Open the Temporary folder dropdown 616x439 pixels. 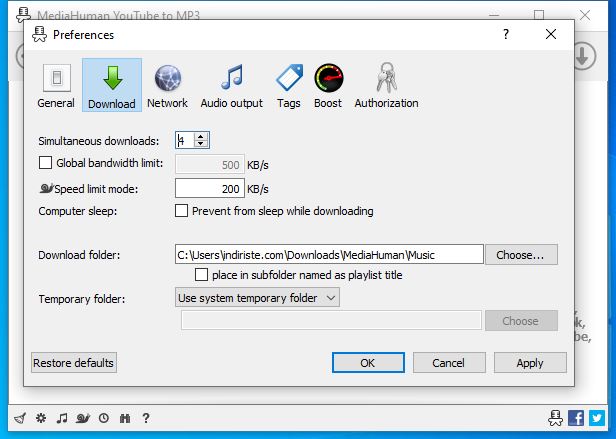pos(257,298)
